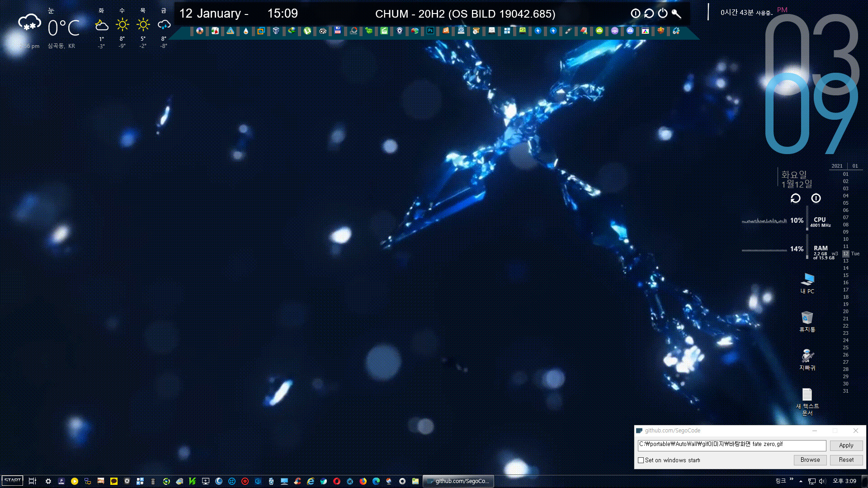The height and width of the screenshot is (488, 868).
Task: Show hidden system tray icons arrow
Action: point(801,481)
